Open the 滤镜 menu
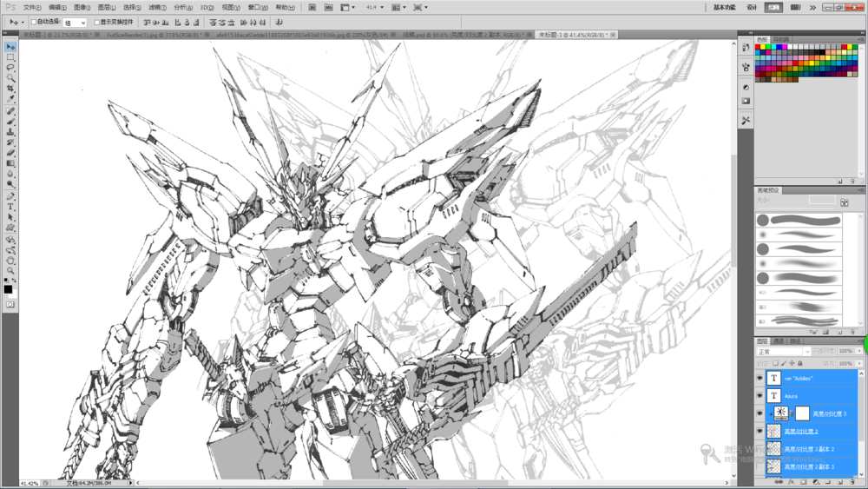This screenshot has width=868, height=489. pyautogui.click(x=156, y=7)
